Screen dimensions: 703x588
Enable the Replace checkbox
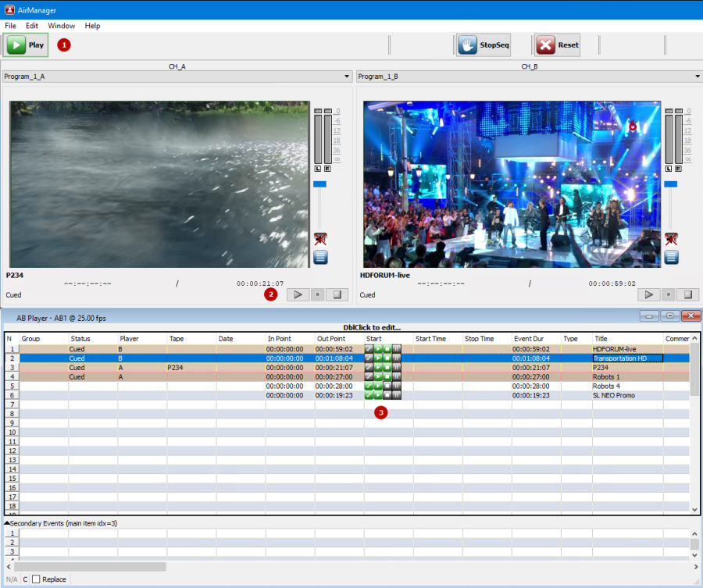tap(36, 579)
